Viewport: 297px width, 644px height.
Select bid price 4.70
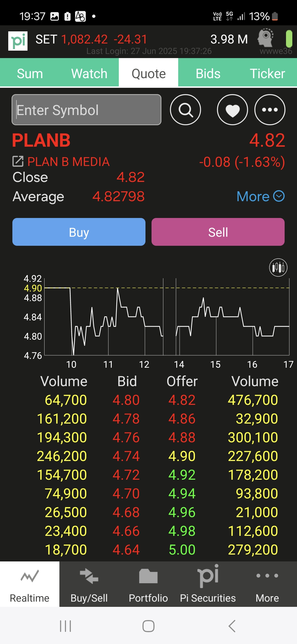[x=126, y=493]
